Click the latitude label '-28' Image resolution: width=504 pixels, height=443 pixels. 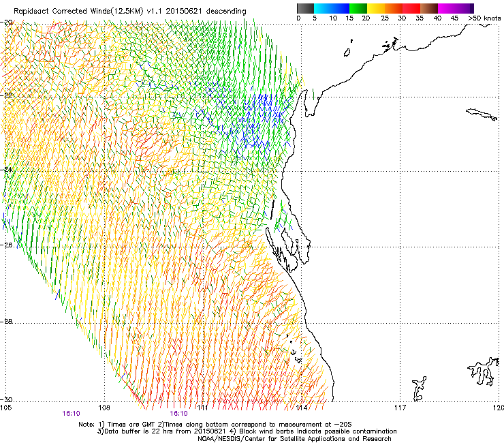(7, 321)
